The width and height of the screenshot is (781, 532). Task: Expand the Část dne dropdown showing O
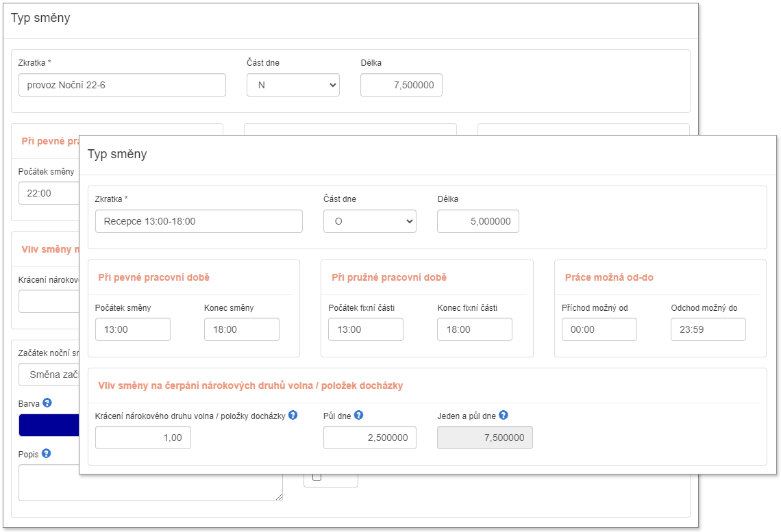[x=369, y=221]
